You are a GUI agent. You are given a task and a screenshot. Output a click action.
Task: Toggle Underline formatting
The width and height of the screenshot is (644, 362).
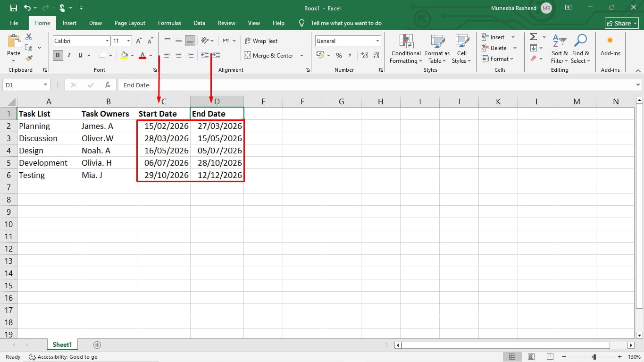point(80,55)
